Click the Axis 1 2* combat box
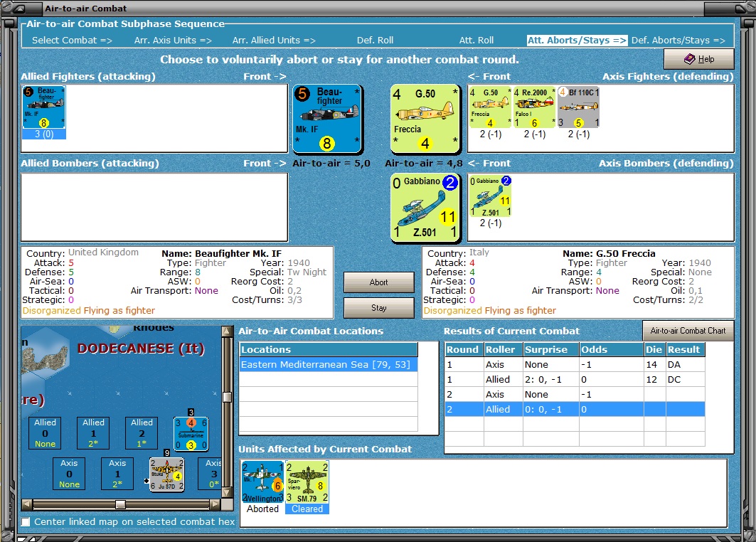 pyautogui.click(x=117, y=474)
